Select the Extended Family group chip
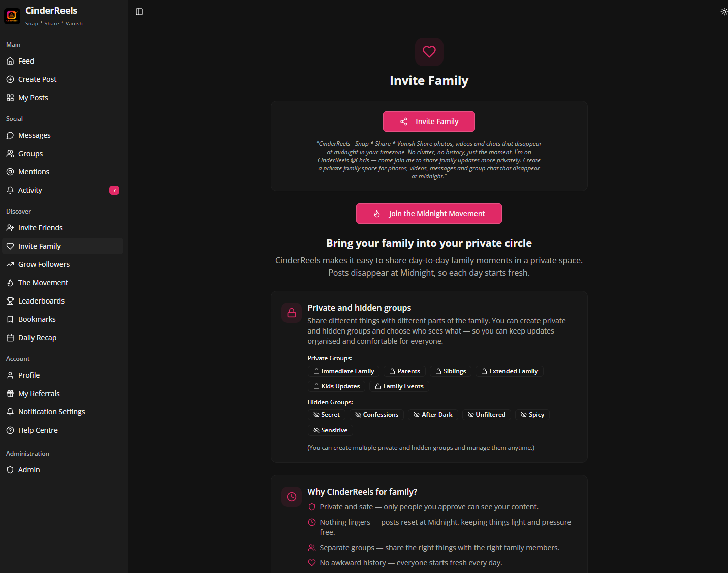 510,371
